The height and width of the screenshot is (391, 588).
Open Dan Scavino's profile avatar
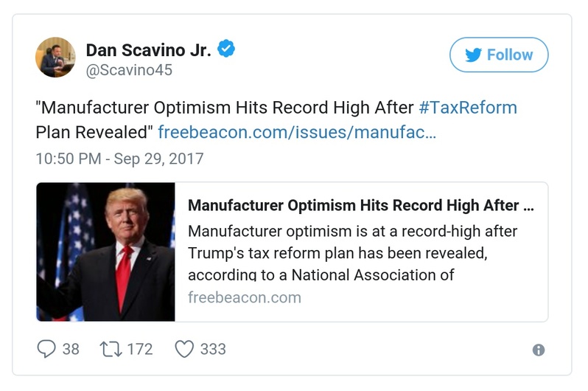tap(56, 57)
